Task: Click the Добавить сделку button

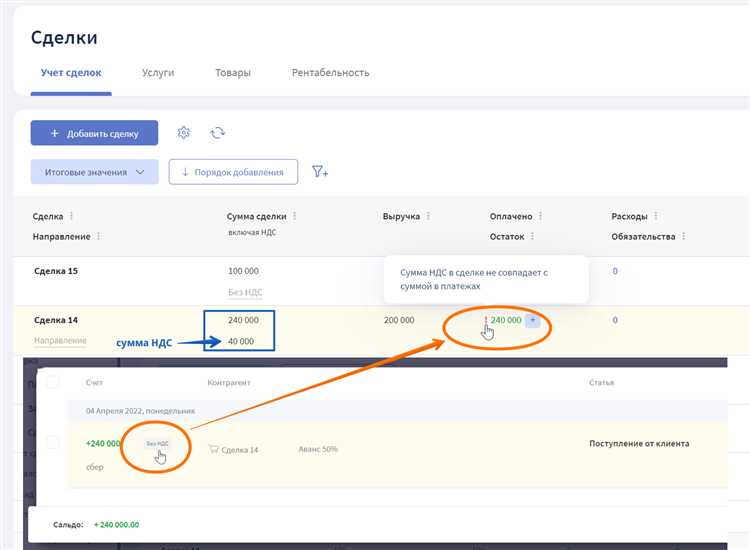Action: pyautogui.click(x=94, y=133)
